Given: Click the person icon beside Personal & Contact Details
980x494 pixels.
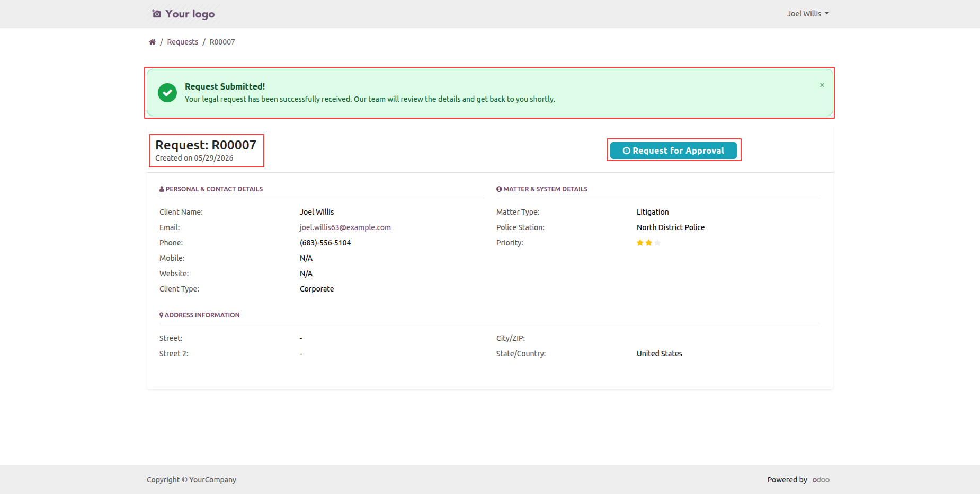Looking at the screenshot, I should point(162,189).
